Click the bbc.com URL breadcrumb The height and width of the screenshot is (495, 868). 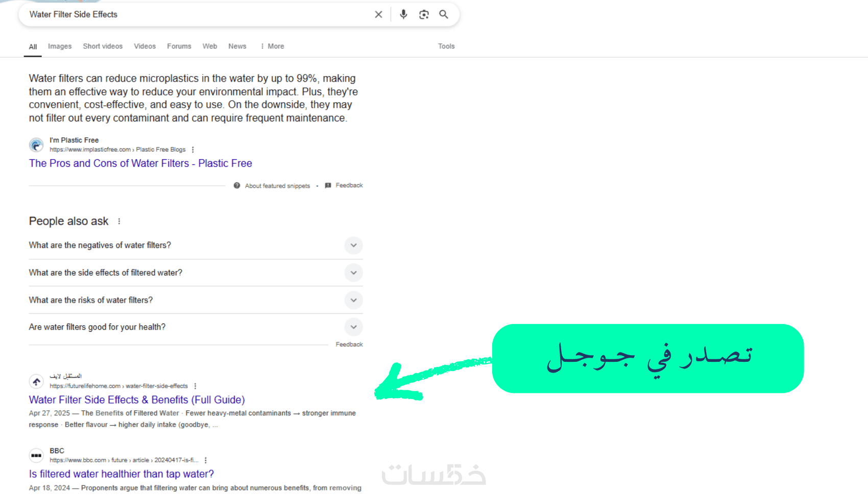point(124,460)
